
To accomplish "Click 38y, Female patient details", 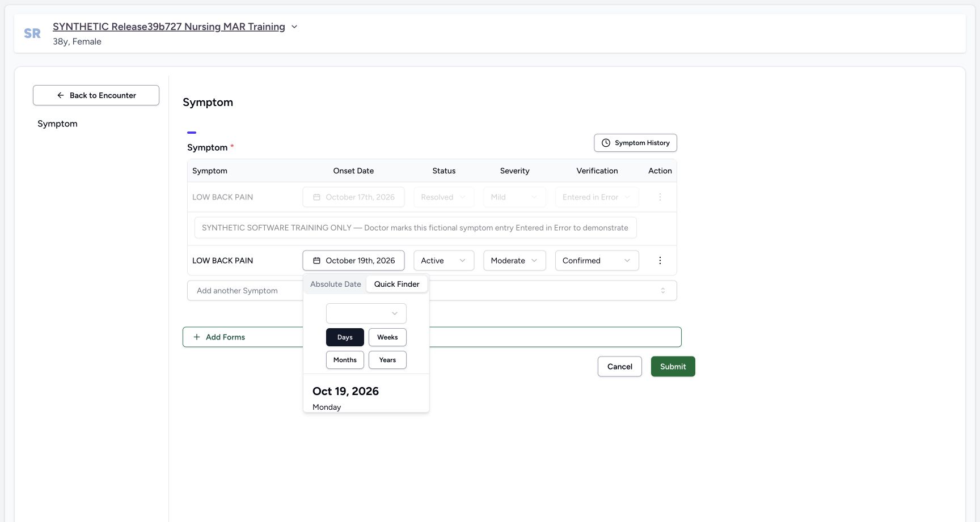I will pyautogui.click(x=77, y=41).
